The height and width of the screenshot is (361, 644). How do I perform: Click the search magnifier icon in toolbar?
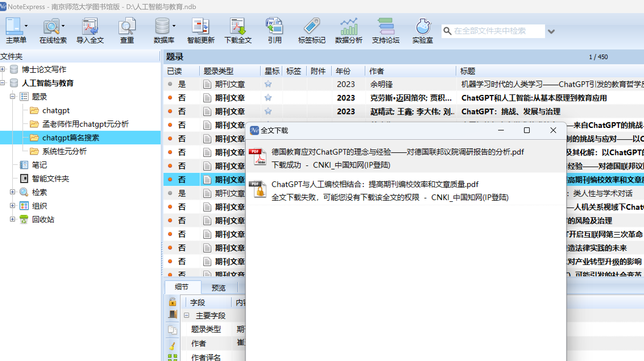pos(447,31)
